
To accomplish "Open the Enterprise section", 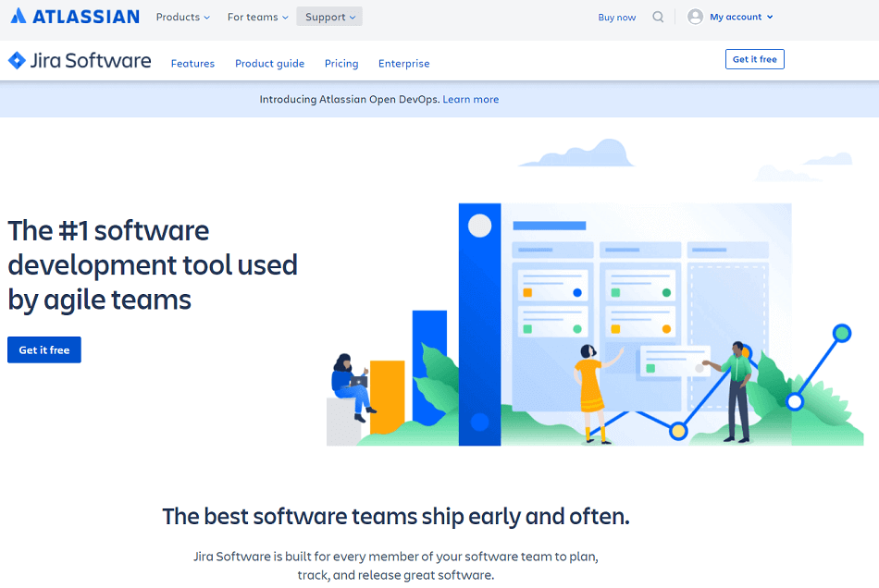I will click(404, 63).
